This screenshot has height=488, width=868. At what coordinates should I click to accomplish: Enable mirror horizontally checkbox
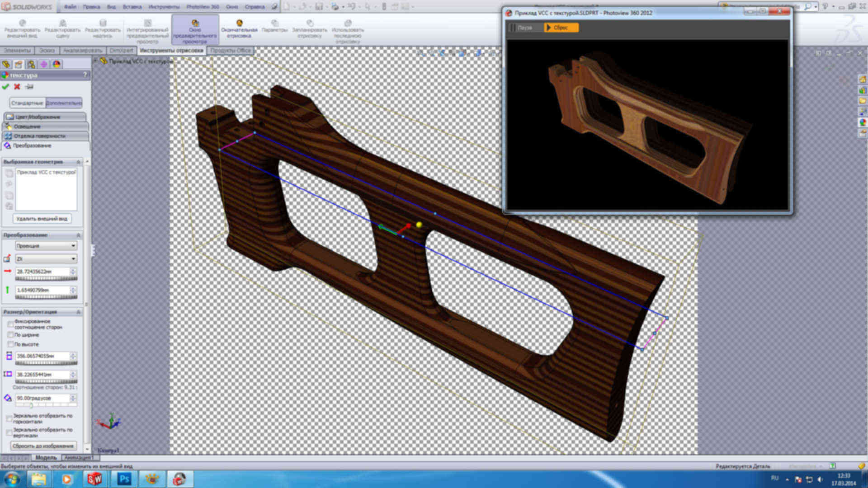coord(9,419)
